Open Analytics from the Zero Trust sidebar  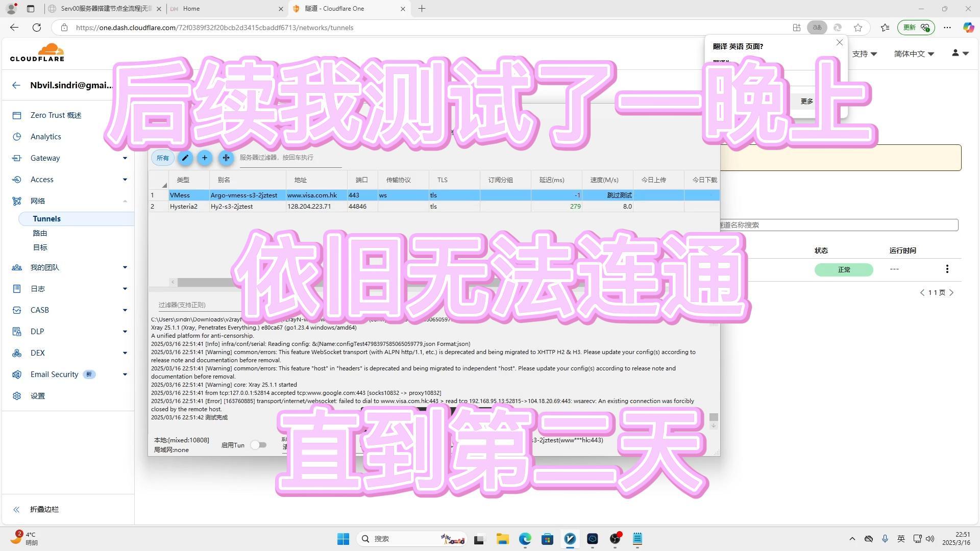[46, 136]
